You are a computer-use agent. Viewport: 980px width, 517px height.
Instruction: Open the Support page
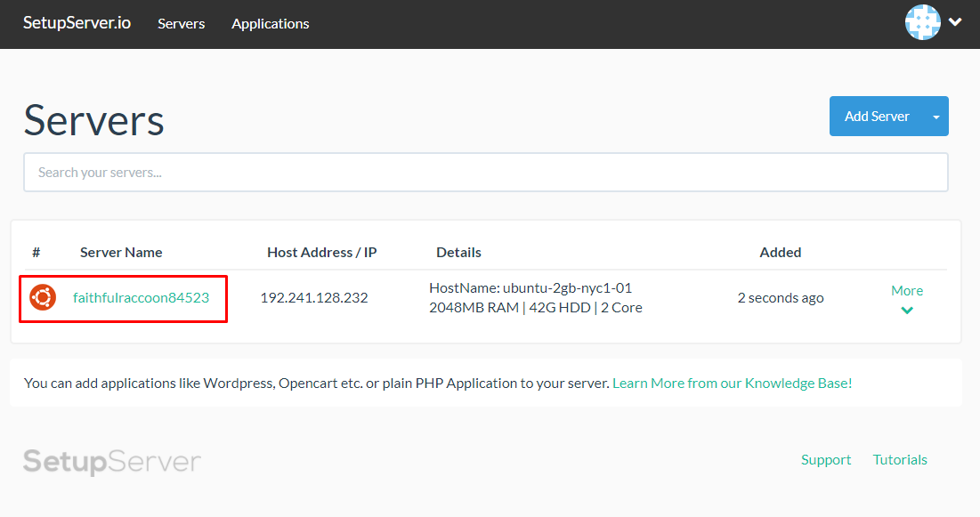(x=825, y=459)
